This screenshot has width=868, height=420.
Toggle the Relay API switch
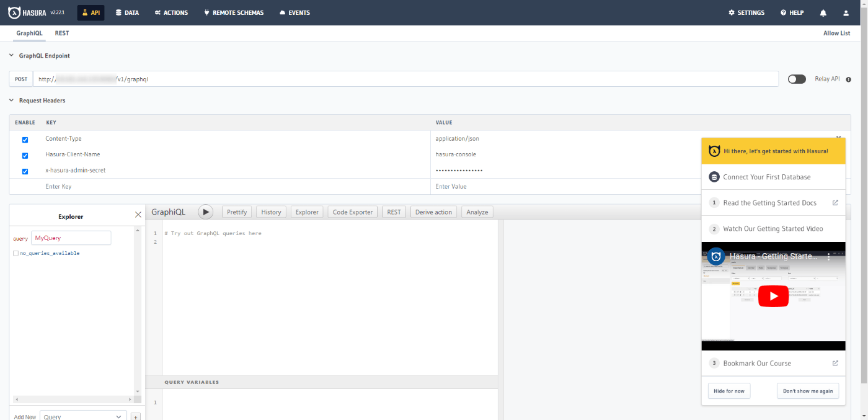797,79
